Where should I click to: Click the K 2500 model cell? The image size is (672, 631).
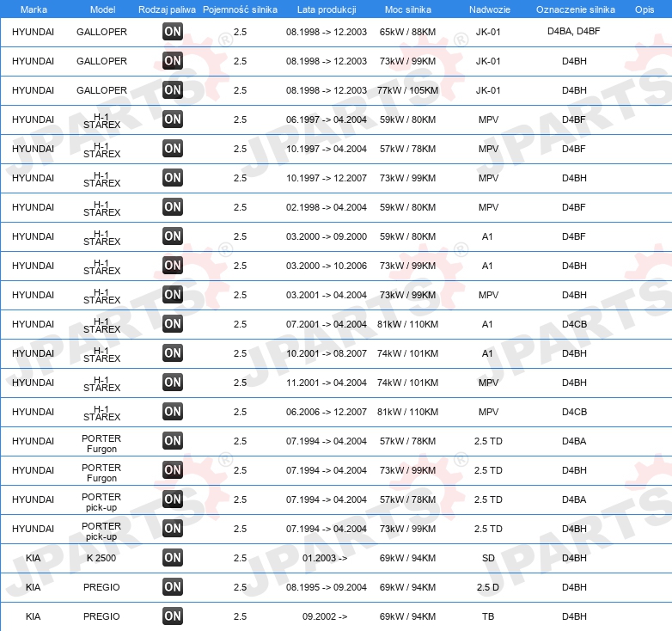101,558
